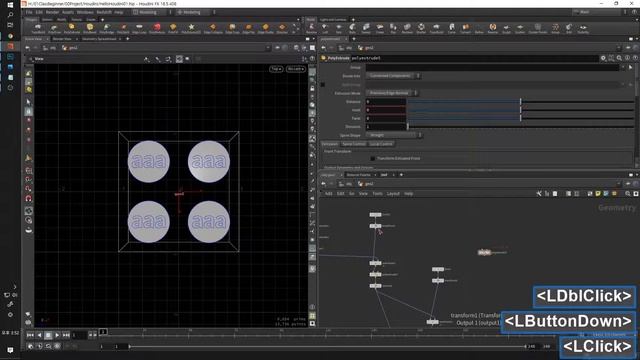Open the Windows menu
The height and width of the screenshot is (360, 640).
pos(85,12)
